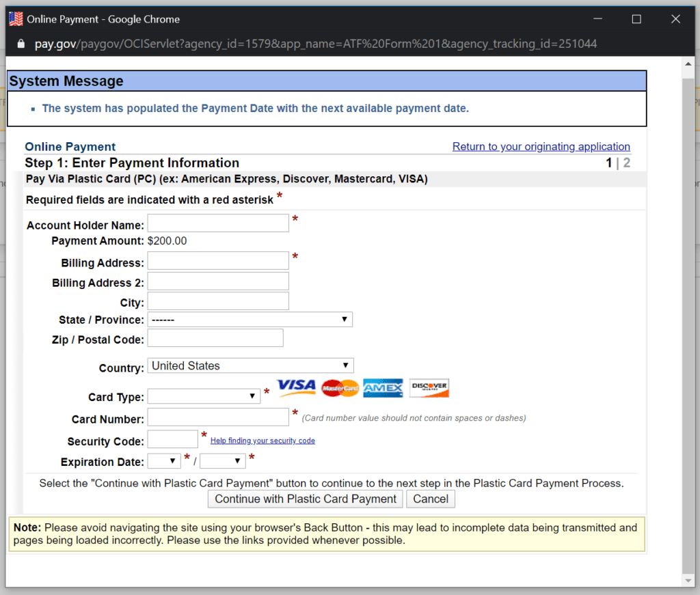Click the $200.00 payment amount
Image resolution: width=700 pixels, height=595 pixels.
167,241
